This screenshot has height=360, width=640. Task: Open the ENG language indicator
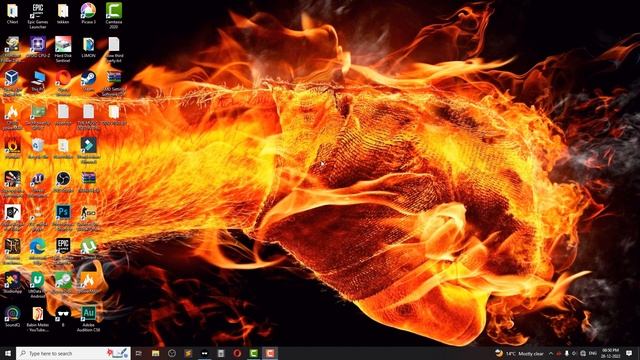coord(593,353)
